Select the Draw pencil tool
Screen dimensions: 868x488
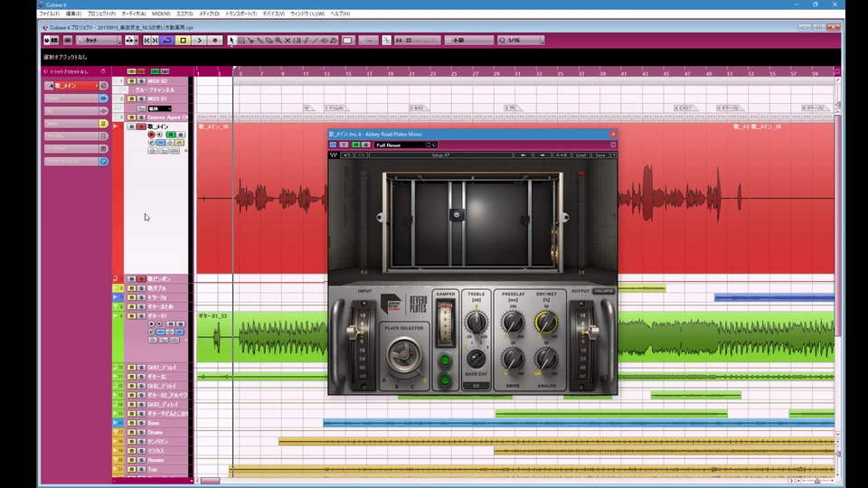(x=307, y=41)
